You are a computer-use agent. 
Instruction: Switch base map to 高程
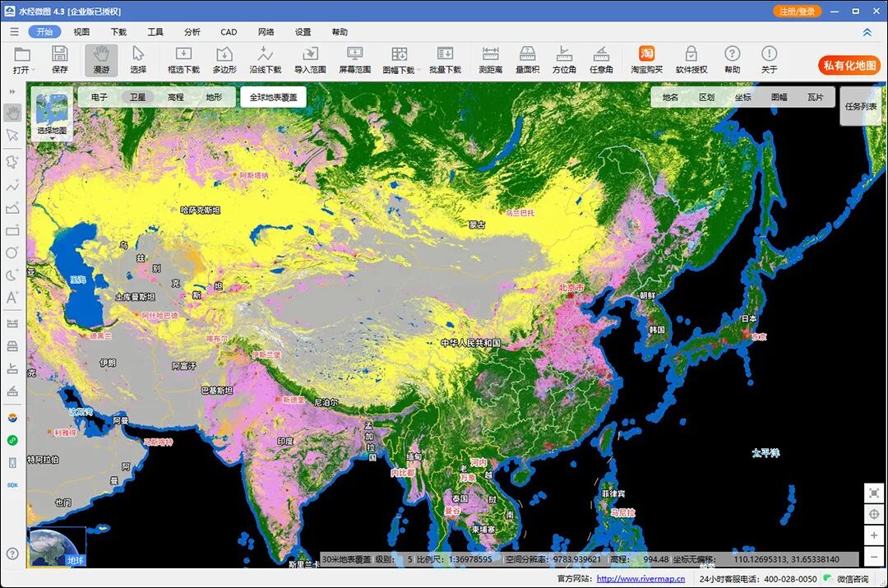176,97
